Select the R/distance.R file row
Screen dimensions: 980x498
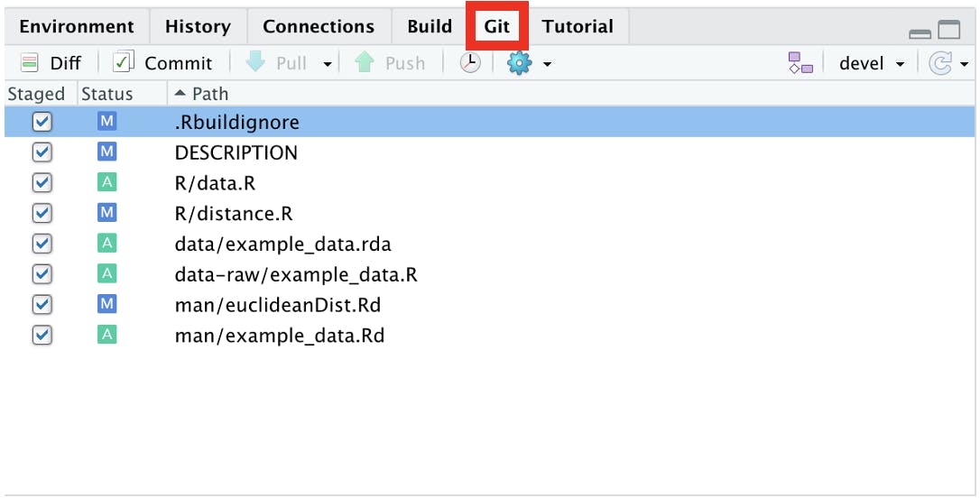pos(489,213)
